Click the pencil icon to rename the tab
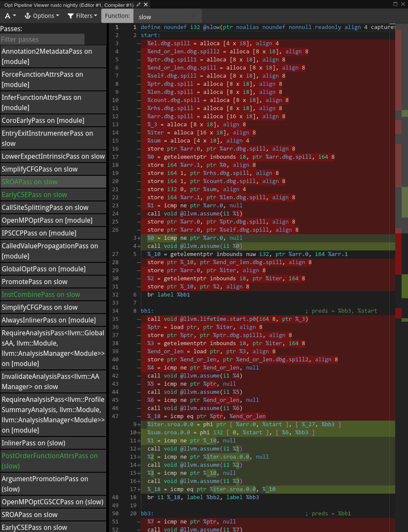Screen dimensions: 408x532 [x=139, y=5]
